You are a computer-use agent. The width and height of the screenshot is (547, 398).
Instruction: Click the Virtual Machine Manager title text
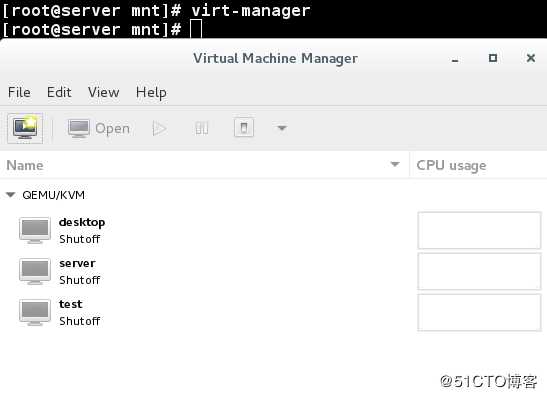pos(276,58)
